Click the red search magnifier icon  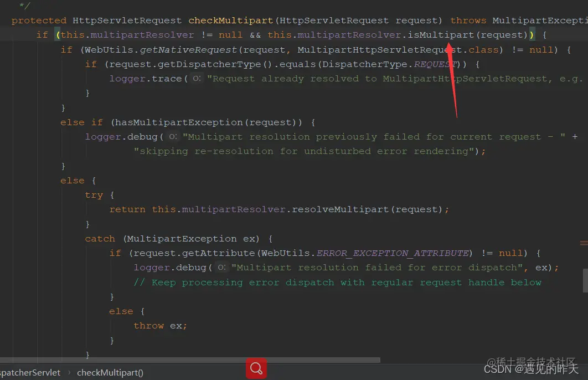click(x=256, y=368)
